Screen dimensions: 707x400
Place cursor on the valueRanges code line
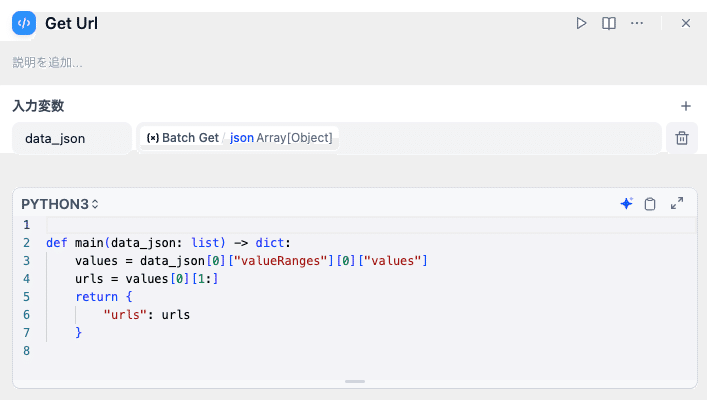pyautogui.click(x=250, y=260)
